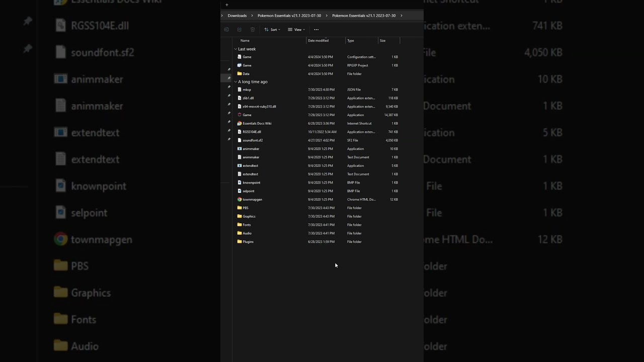The height and width of the screenshot is (362, 644).
Task: Select the mkxp JSON file icon
Action: pyautogui.click(x=239, y=89)
